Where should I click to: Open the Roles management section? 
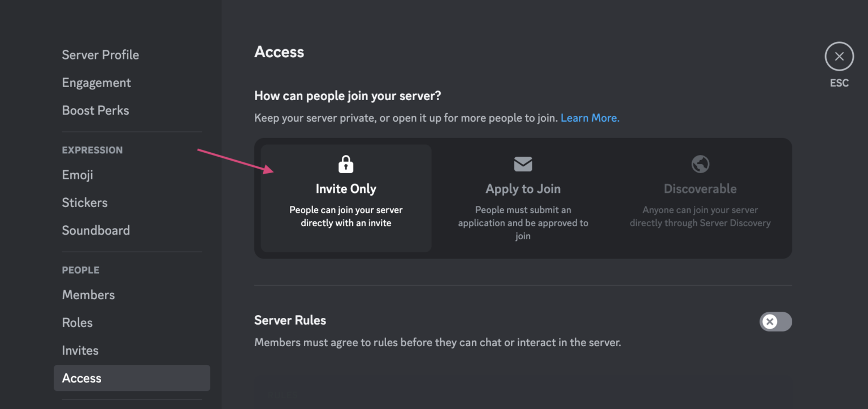click(77, 322)
